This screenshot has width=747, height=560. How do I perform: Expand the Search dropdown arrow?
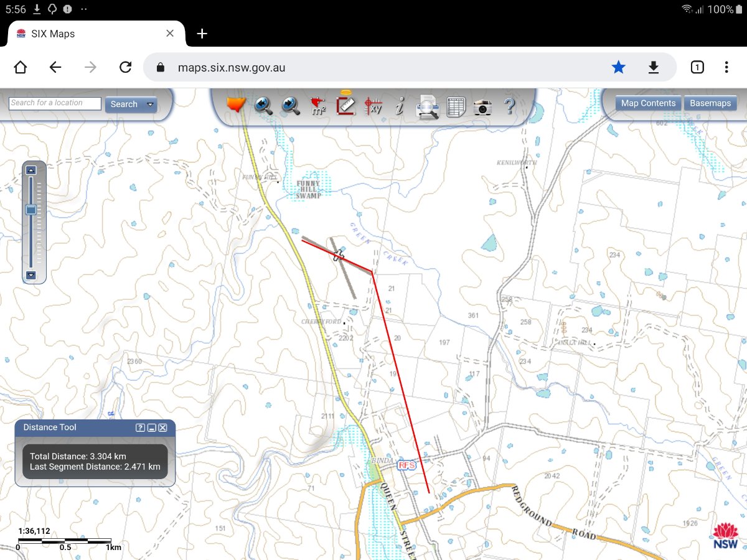pos(150,105)
